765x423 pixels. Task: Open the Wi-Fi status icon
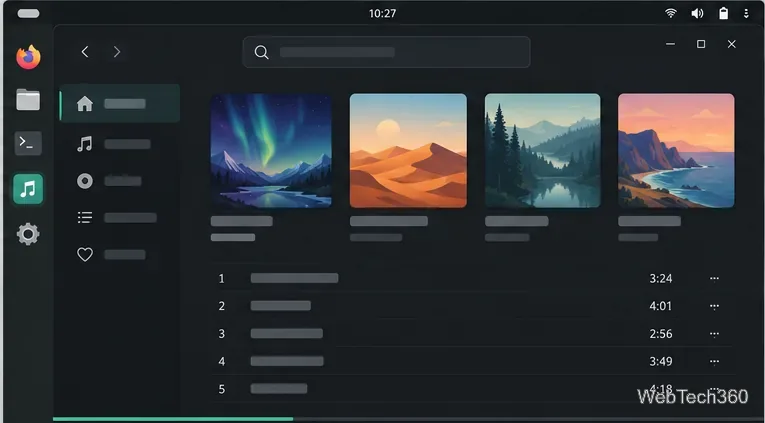pos(671,14)
